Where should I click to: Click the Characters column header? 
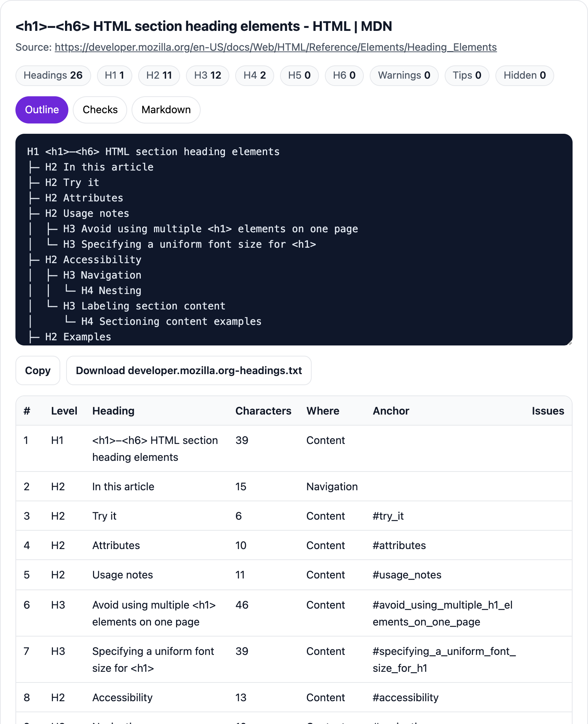tap(263, 411)
